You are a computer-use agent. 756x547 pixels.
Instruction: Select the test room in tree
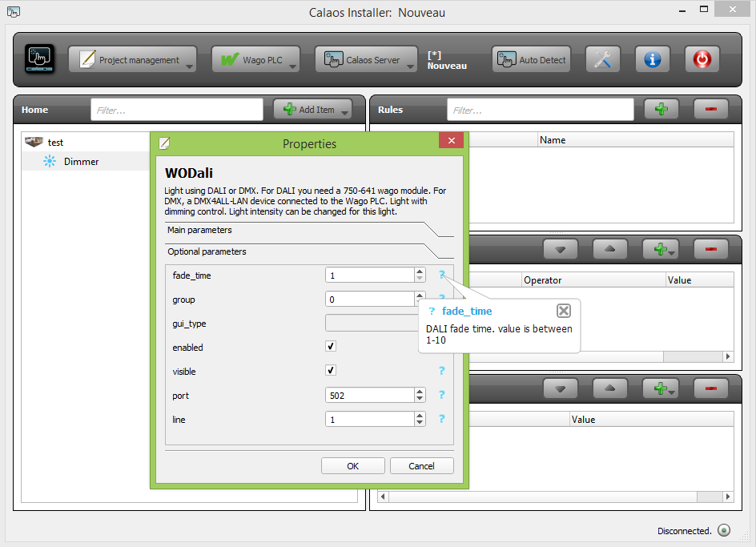point(55,143)
